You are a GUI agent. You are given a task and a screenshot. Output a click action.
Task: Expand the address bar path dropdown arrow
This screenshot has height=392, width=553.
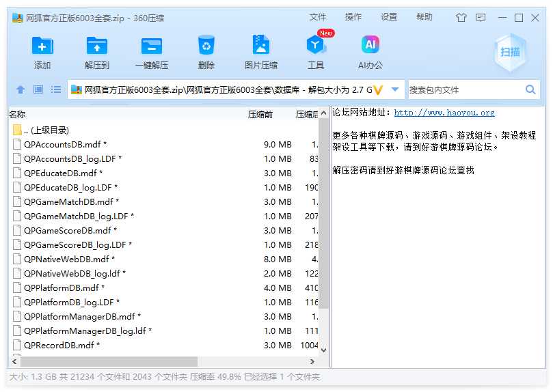(x=395, y=89)
